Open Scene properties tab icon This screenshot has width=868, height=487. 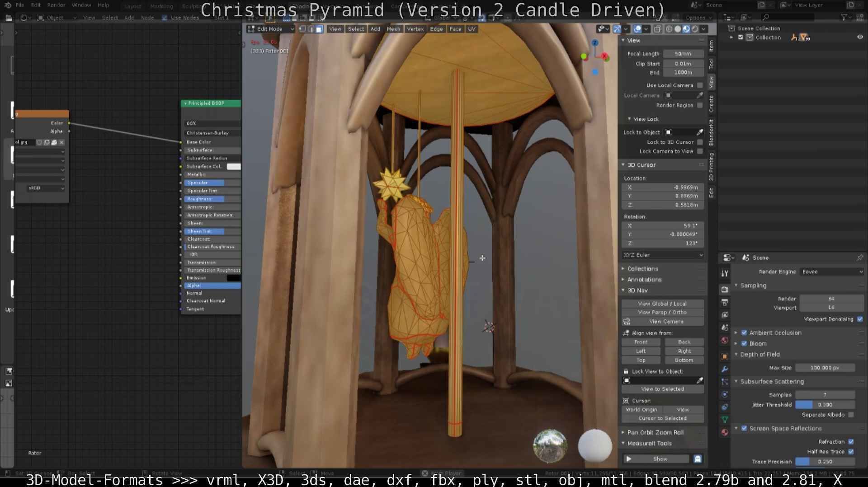(x=725, y=328)
